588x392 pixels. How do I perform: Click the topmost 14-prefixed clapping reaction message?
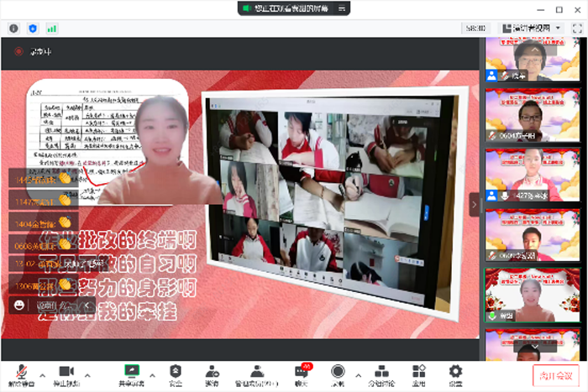(44, 179)
